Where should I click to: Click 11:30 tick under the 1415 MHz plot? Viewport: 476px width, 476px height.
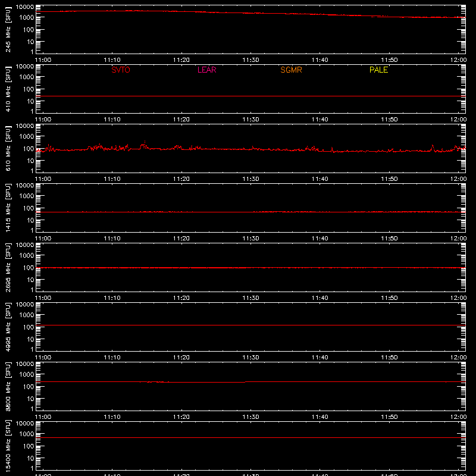coord(250,239)
